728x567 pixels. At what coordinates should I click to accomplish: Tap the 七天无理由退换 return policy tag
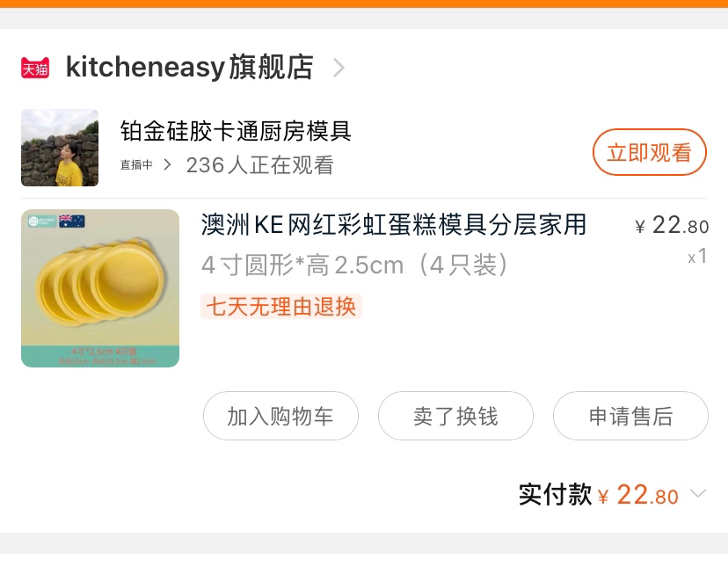(x=280, y=307)
